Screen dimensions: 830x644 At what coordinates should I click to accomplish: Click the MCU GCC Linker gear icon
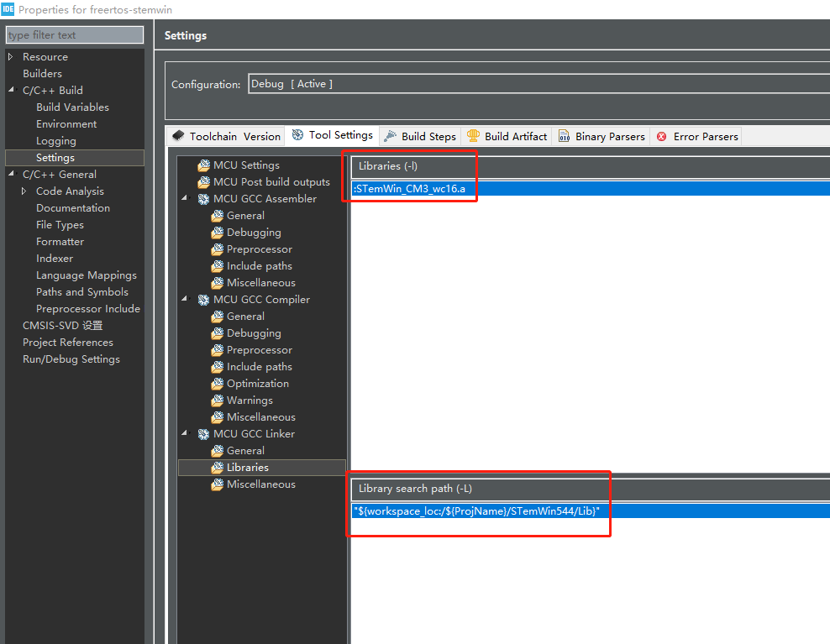[204, 434]
